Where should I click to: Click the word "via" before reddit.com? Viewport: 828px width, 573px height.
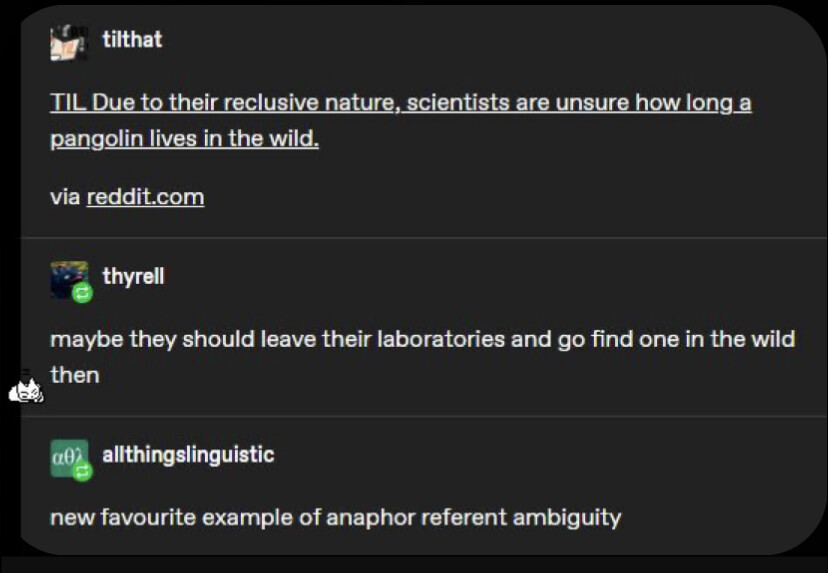click(65, 196)
